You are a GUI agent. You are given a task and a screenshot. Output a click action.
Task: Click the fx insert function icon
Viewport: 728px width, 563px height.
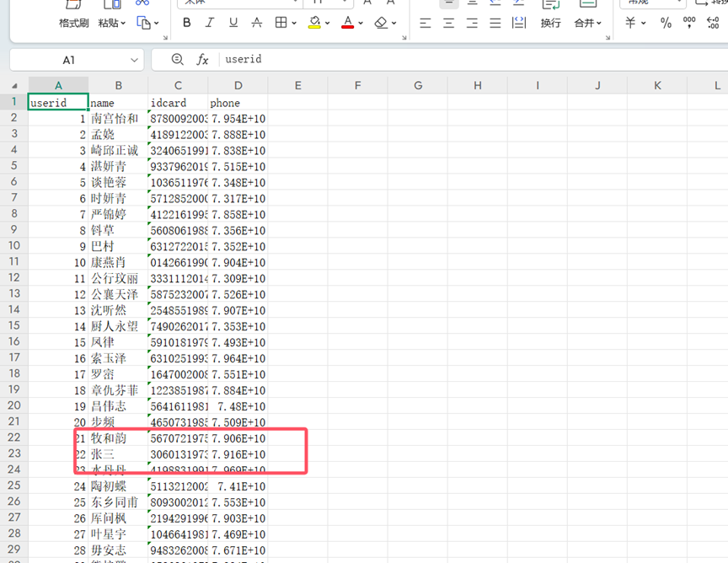[202, 60]
